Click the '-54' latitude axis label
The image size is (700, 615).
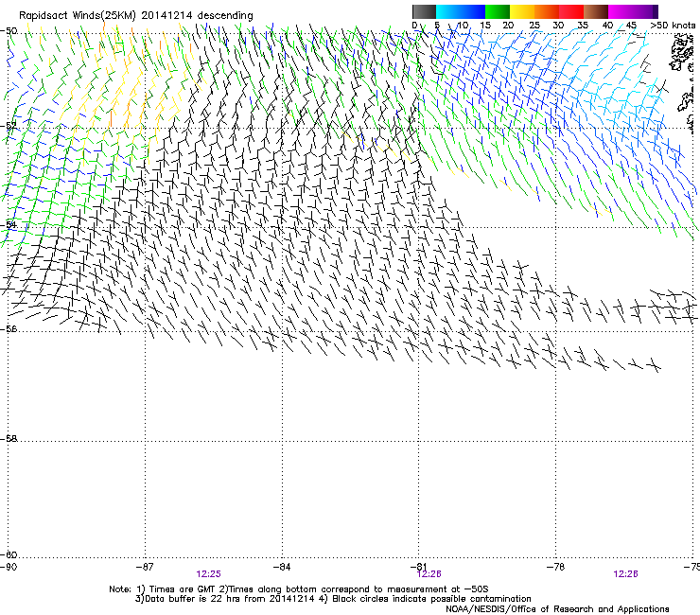click(9, 224)
